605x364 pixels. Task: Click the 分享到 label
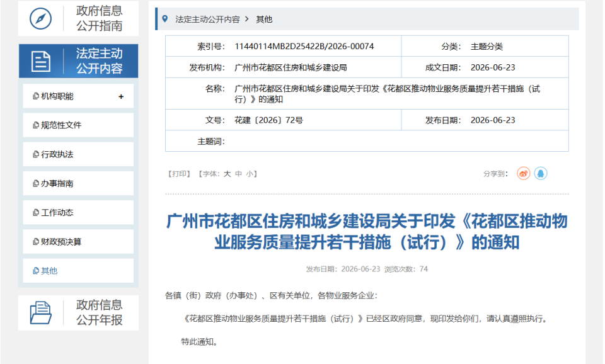click(496, 174)
